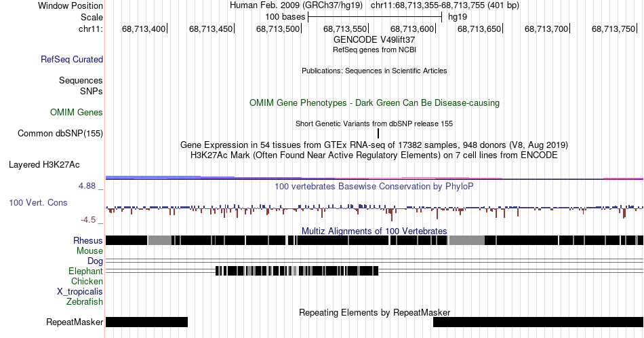Click the 4.88 conservation scale value
The width and height of the screenshot is (644, 338).
[x=87, y=186]
